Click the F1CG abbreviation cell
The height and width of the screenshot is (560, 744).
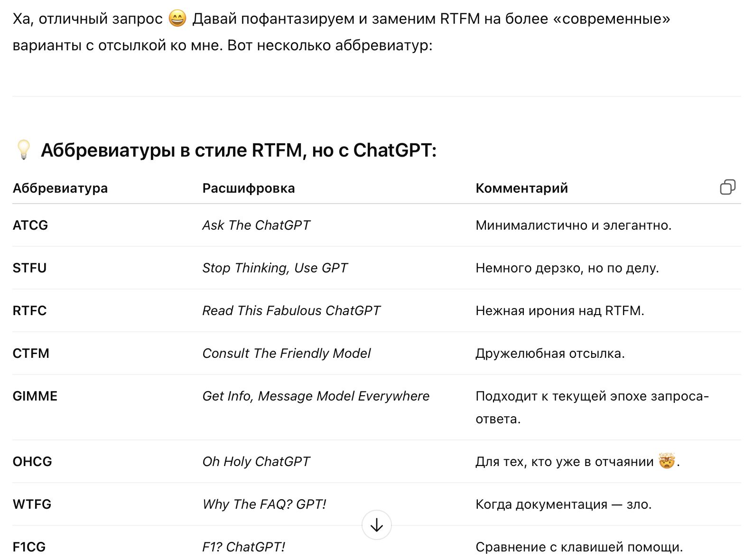(x=28, y=547)
